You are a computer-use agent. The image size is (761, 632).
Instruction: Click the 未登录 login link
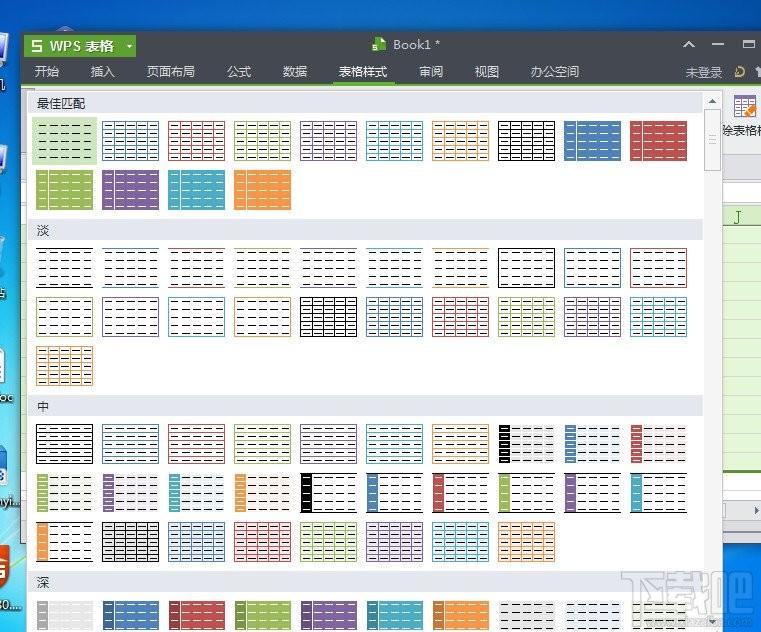pos(703,73)
